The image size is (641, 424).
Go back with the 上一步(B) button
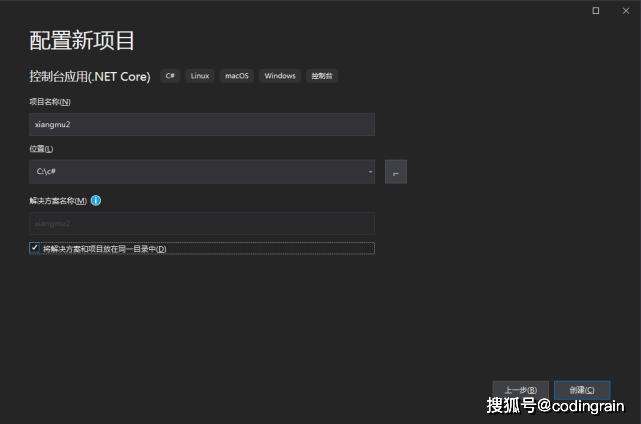pos(520,390)
